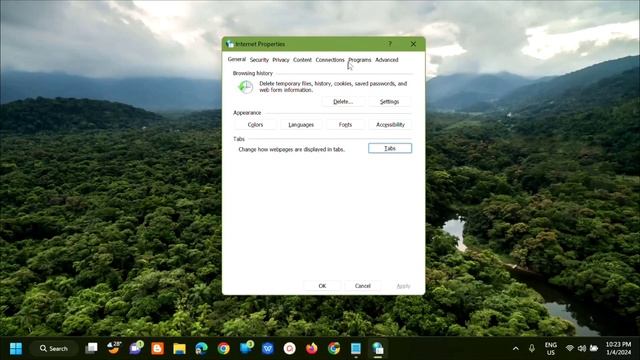The width and height of the screenshot is (640, 360).
Task: Open the volume speaker icon in tray
Action: 582,348
